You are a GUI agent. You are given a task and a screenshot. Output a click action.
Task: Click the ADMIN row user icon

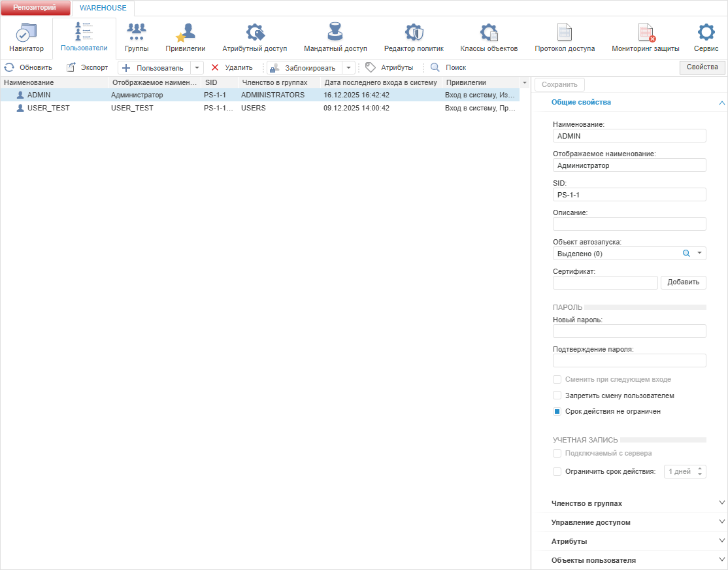pos(20,95)
